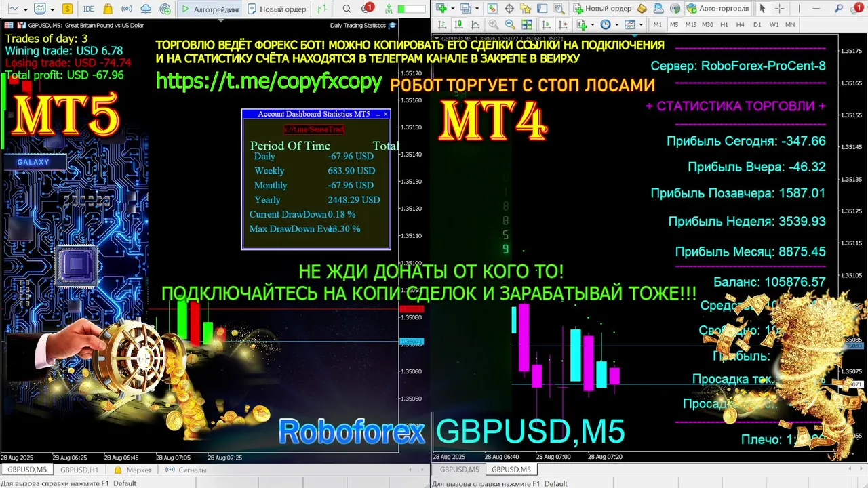This screenshot has width=868, height=488.
Task: Open the MT4 search magnifier icon
Action: click(x=838, y=8)
